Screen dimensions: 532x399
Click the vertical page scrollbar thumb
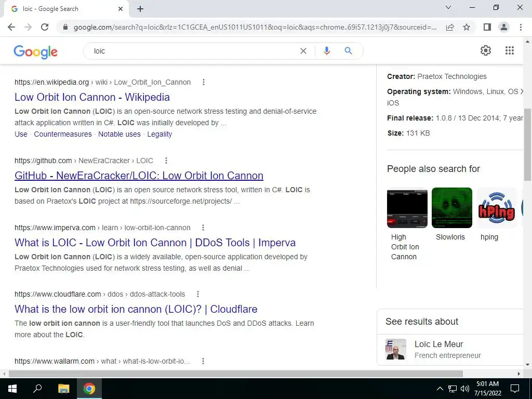(x=527, y=145)
